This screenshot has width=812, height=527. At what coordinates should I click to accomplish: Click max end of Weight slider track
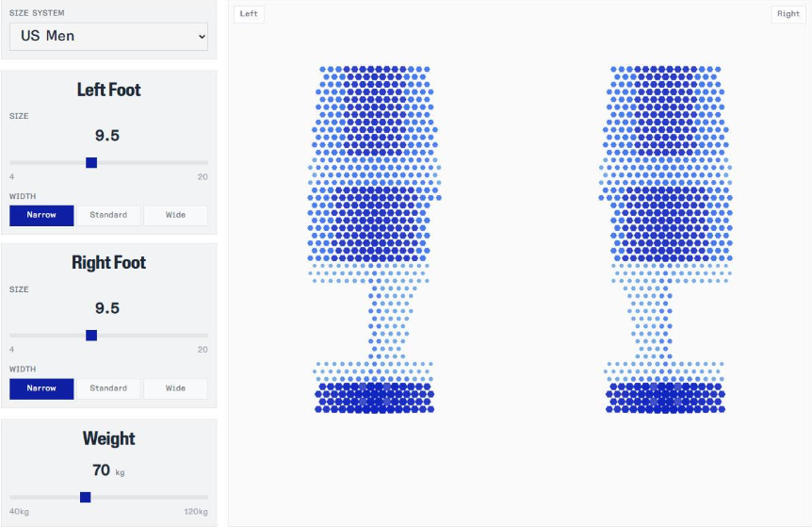point(206,497)
